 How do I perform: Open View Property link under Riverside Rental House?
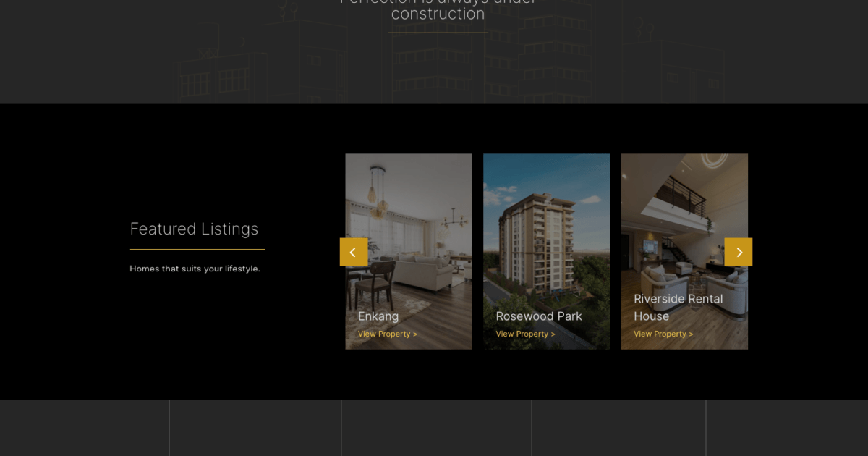tap(663, 334)
